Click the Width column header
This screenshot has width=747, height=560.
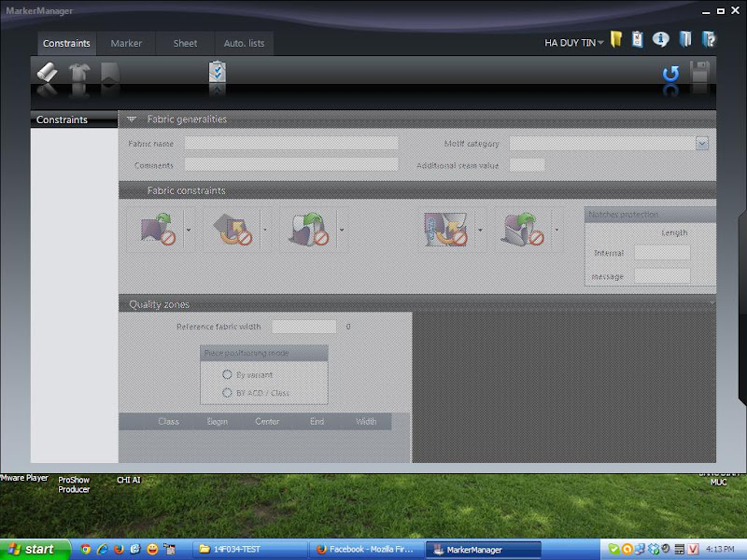(366, 422)
